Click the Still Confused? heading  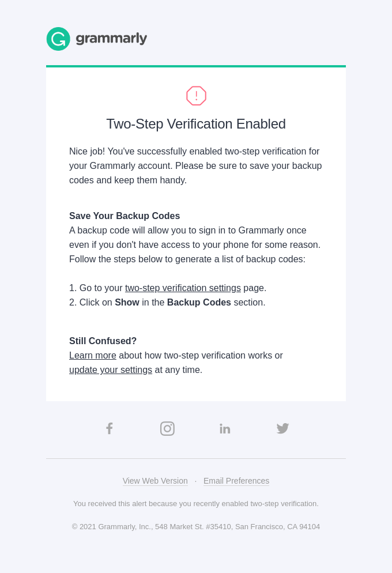pos(103,341)
